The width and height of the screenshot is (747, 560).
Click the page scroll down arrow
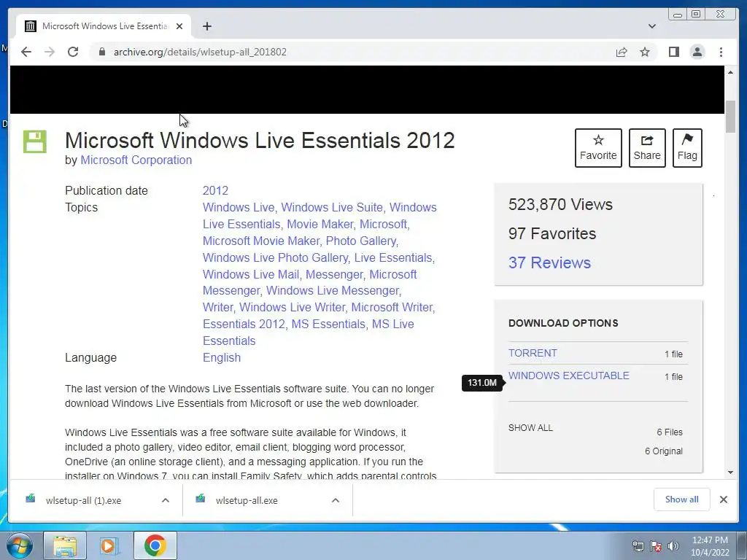point(730,472)
